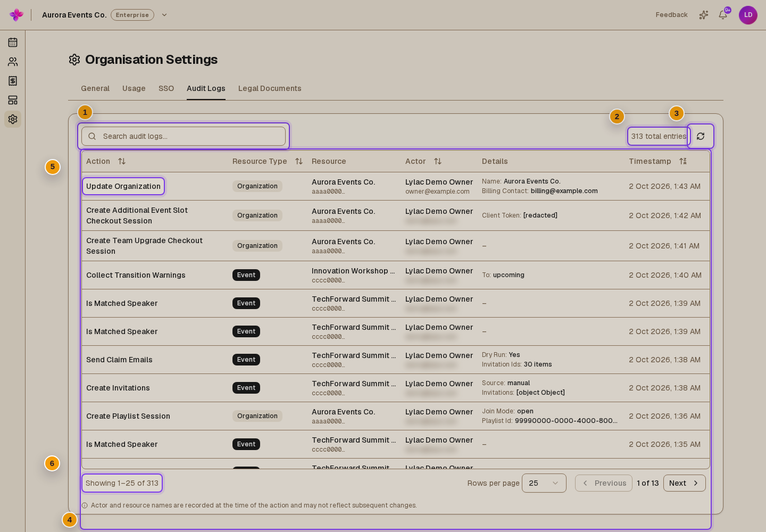Click the [redacted] client token value

point(540,215)
